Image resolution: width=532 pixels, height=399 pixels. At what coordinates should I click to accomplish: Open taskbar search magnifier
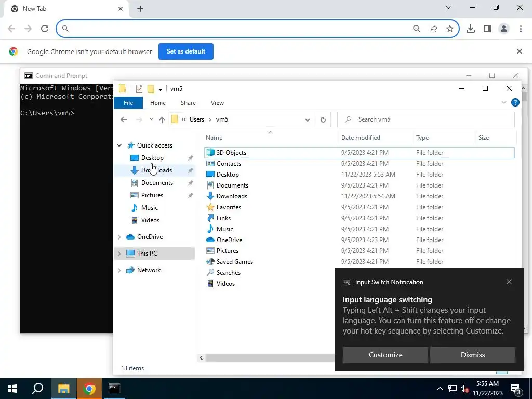(37, 389)
